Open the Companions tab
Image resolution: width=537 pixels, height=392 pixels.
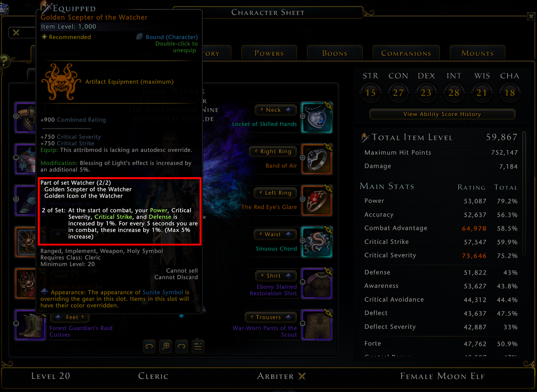406,53
